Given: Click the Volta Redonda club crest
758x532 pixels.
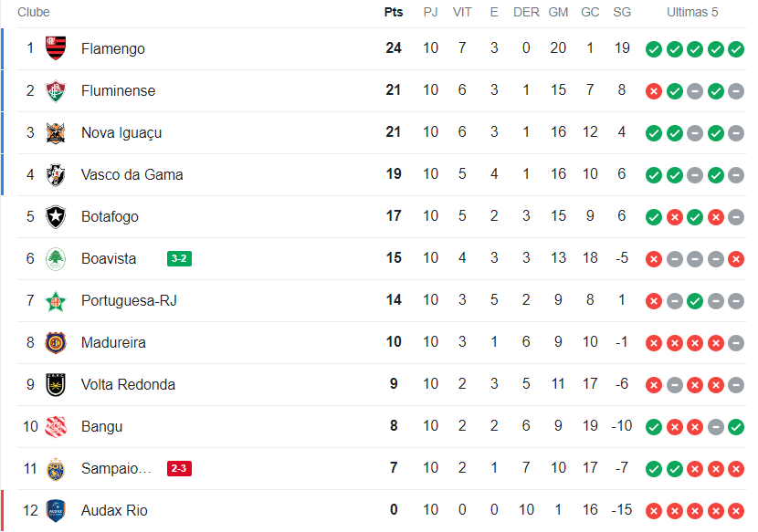Looking at the screenshot, I should pyautogui.click(x=56, y=384).
